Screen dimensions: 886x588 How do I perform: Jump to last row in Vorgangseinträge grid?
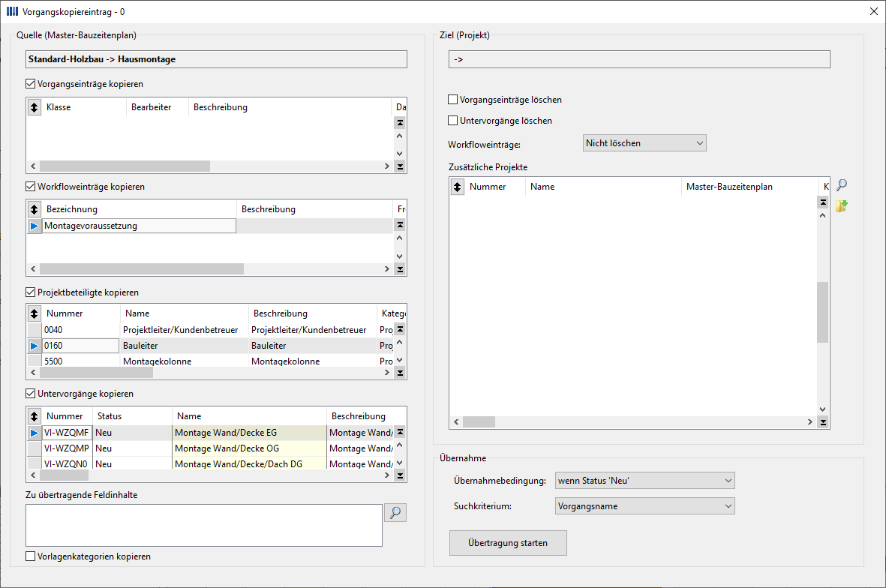click(400, 166)
